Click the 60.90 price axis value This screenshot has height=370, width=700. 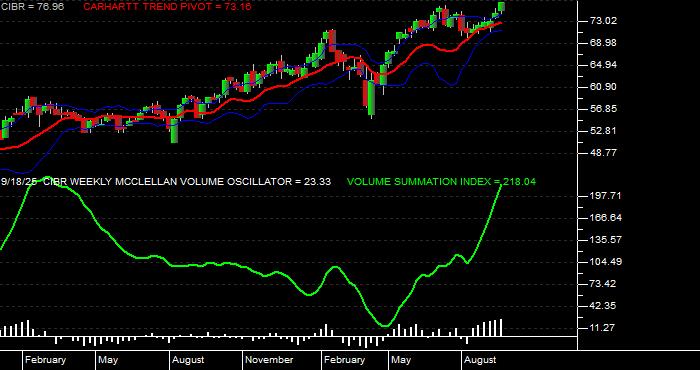click(x=603, y=87)
